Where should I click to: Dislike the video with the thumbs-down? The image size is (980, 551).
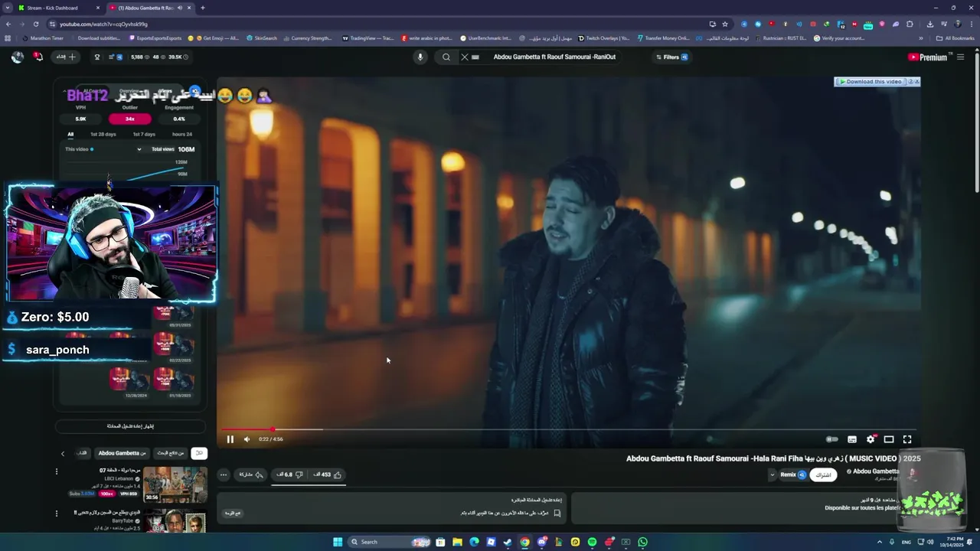289,474
